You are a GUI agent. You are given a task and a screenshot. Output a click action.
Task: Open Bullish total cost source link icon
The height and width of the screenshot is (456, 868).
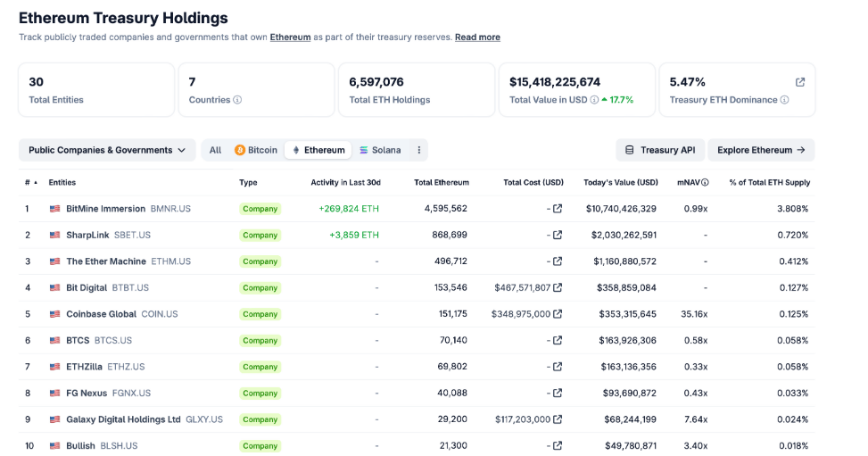[558, 445]
